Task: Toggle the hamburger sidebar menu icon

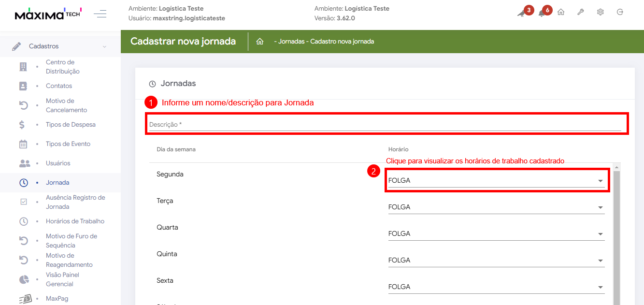Action: 100,14
